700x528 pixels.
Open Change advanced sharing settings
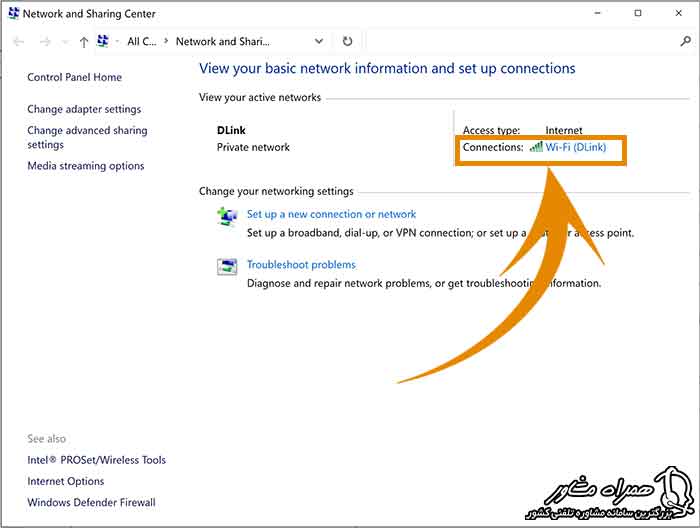pyautogui.click(x=87, y=137)
